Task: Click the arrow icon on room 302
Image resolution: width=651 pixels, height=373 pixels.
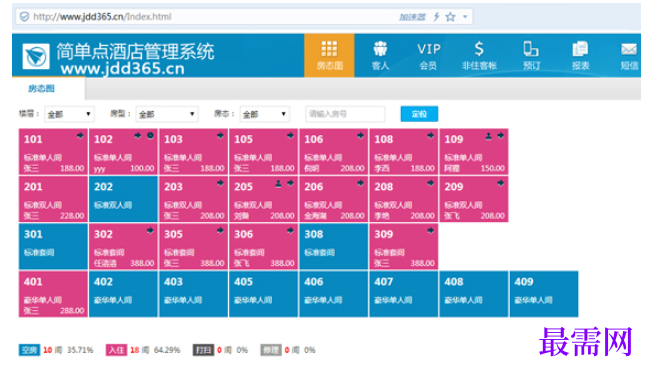Action: pyautogui.click(x=150, y=231)
